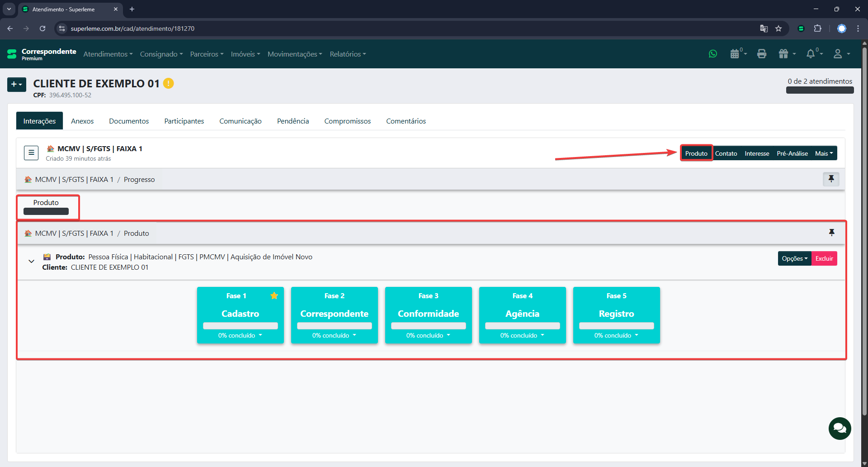Toggle the star on Fase 1 card

point(274,296)
